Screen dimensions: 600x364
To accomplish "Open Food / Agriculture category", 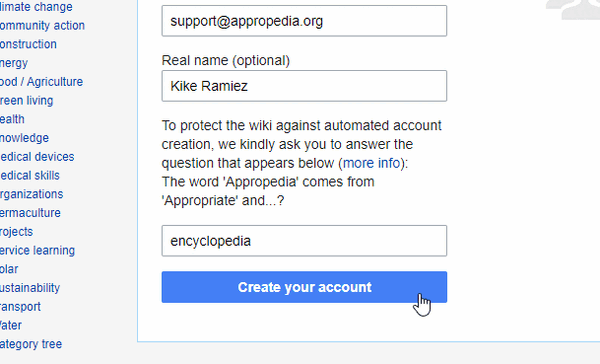I will click(41, 82).
